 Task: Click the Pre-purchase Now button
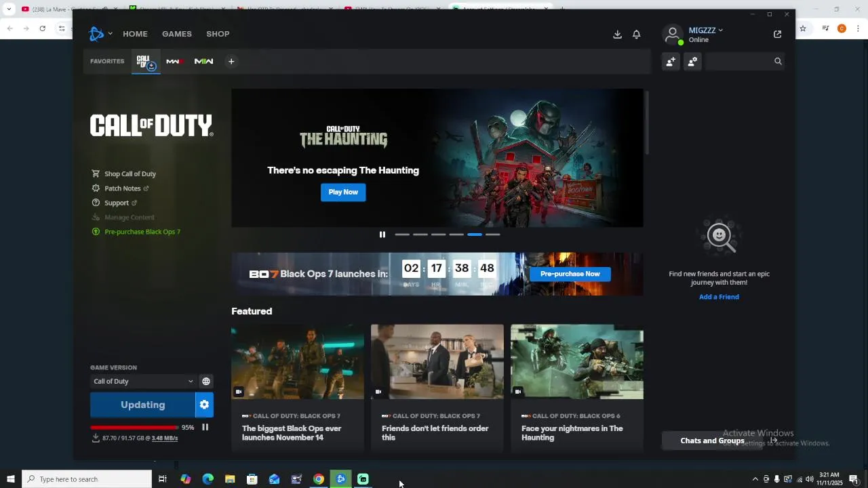click(x=570, y=274)
